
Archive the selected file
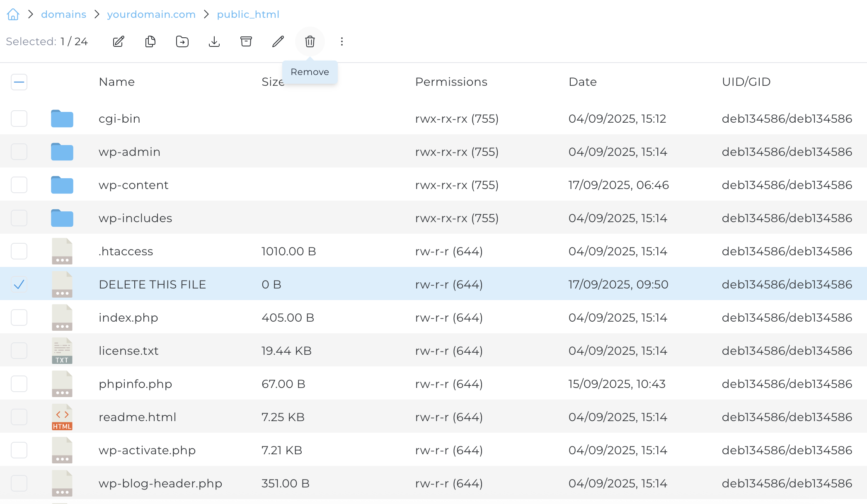(246, 41)
